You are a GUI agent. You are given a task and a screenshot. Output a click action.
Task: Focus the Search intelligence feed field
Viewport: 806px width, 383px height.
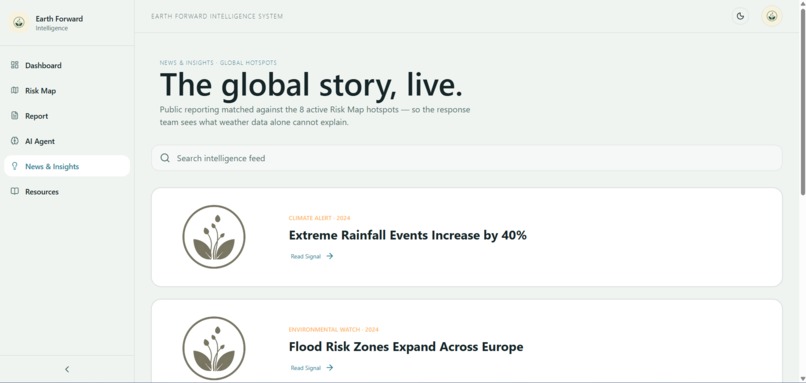[x=467, y=158]
